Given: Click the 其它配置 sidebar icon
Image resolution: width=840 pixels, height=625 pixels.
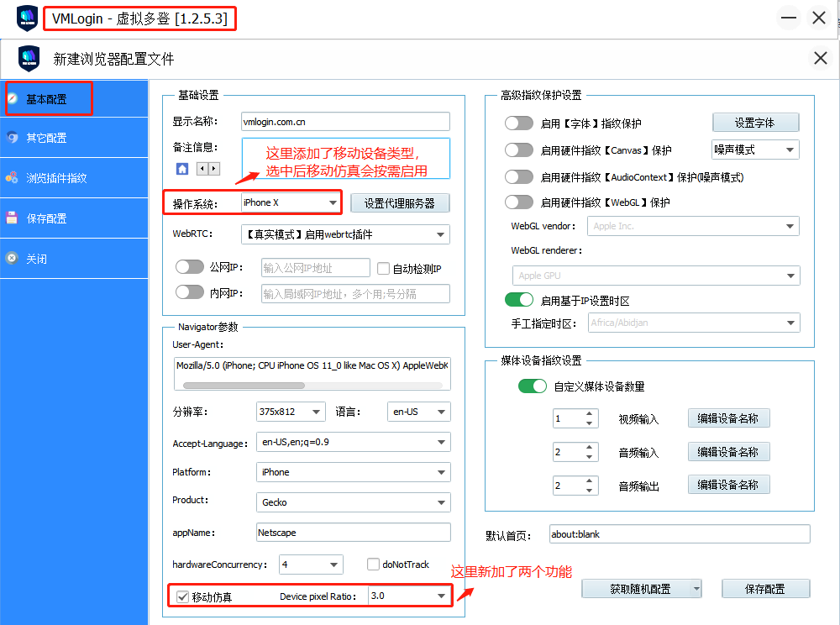Looking at the screenshot, I should pyautogui.click(x=13, y=138).
